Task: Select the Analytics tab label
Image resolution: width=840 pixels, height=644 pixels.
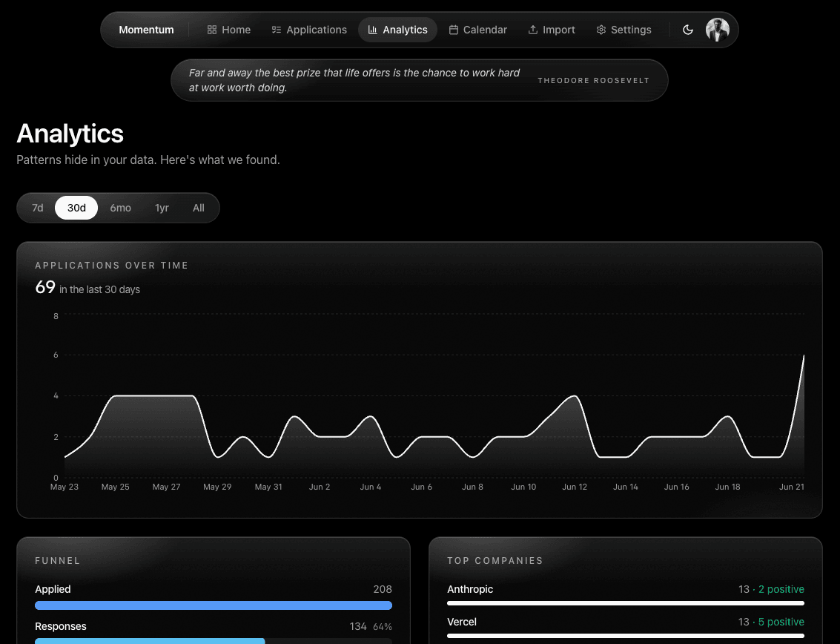Action: pyautogui.click(x=405, y=30)
